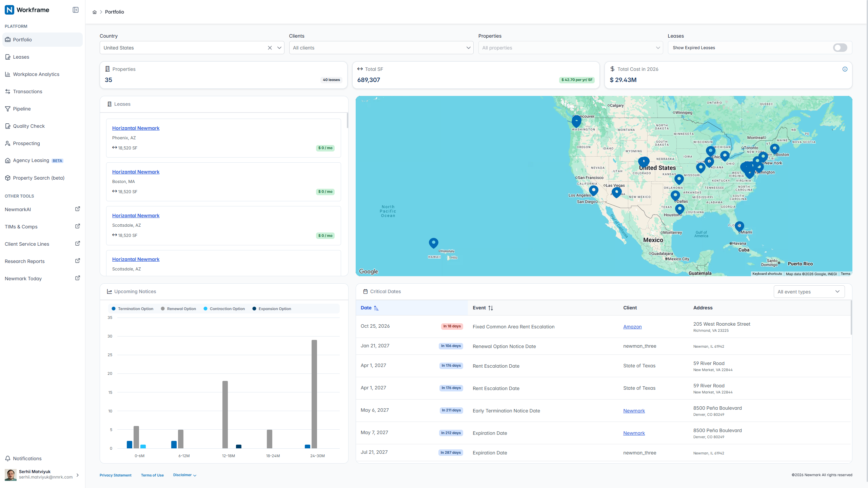Screen dimensions: 868x488
Task: Toggle Termination Option legend series
Action: (132, 309)
